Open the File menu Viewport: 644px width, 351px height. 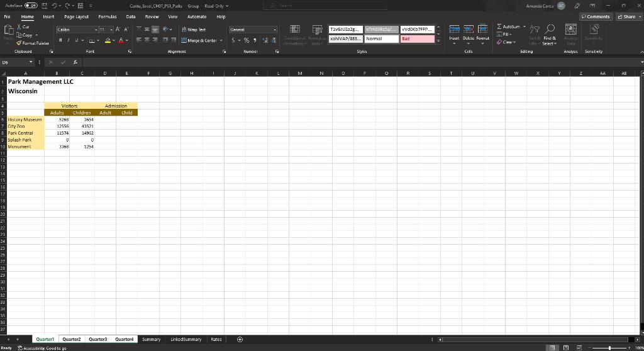click(8, 17)
